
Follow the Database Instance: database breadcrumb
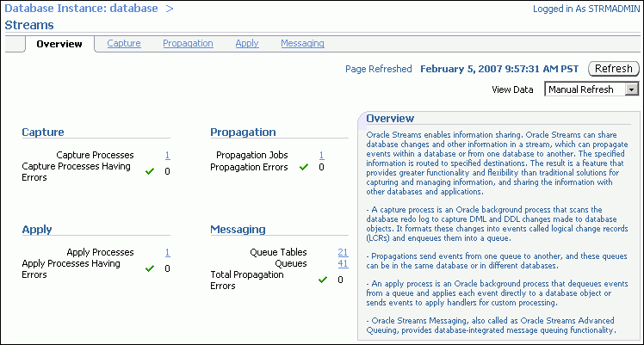(x=81, y=9)
